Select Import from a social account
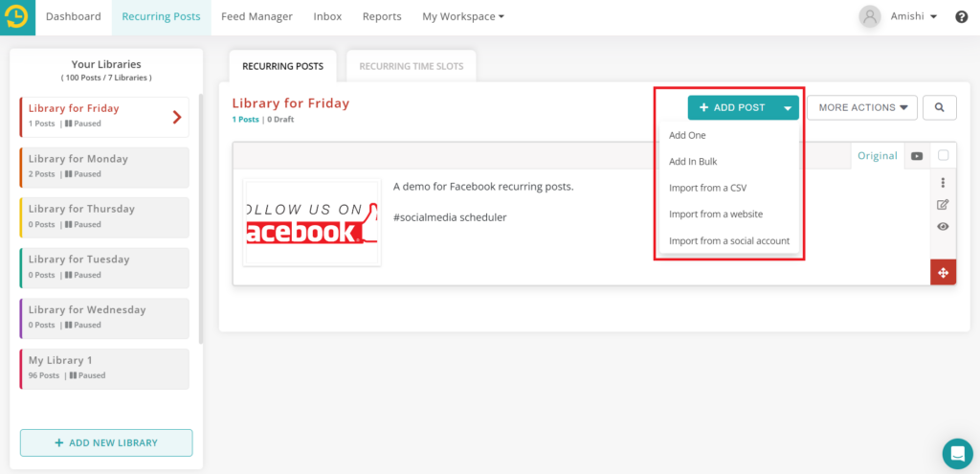The image size is (980, 474). [x=728, y=240]
